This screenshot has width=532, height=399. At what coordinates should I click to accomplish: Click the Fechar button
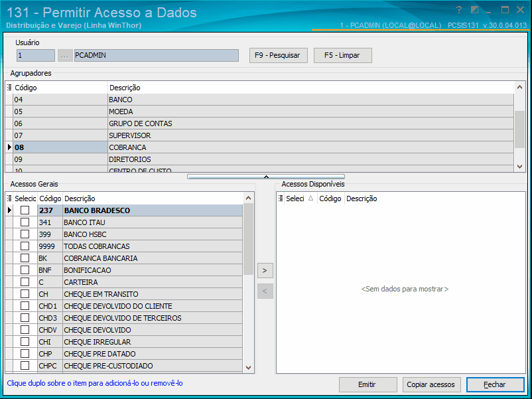click(496, 384)
